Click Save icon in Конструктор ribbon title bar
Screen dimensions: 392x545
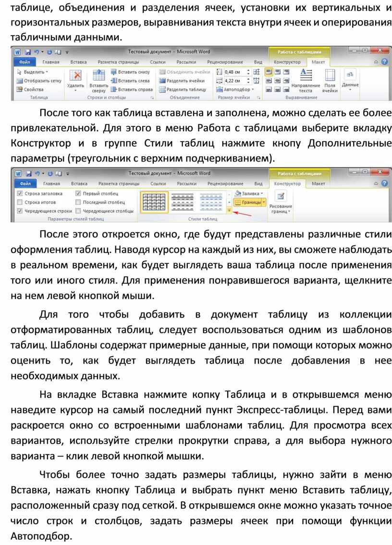tap(28, 173)
